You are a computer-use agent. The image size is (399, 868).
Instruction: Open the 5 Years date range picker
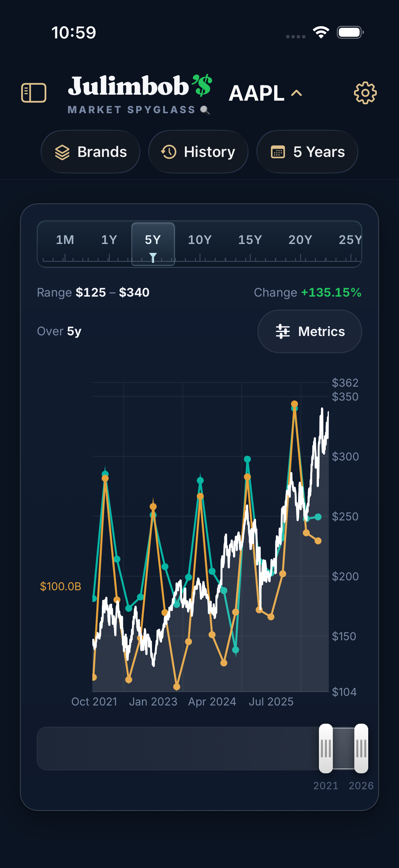pos(307,152)
